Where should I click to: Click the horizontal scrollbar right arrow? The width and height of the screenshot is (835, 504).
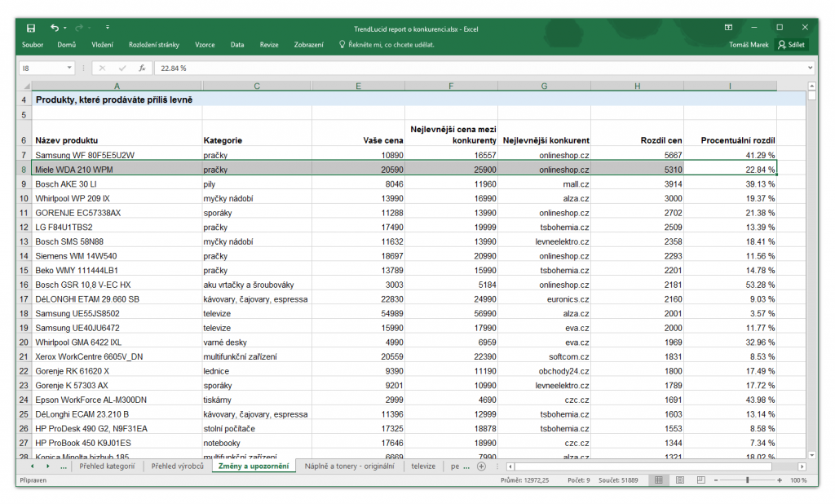pos(802,466)
